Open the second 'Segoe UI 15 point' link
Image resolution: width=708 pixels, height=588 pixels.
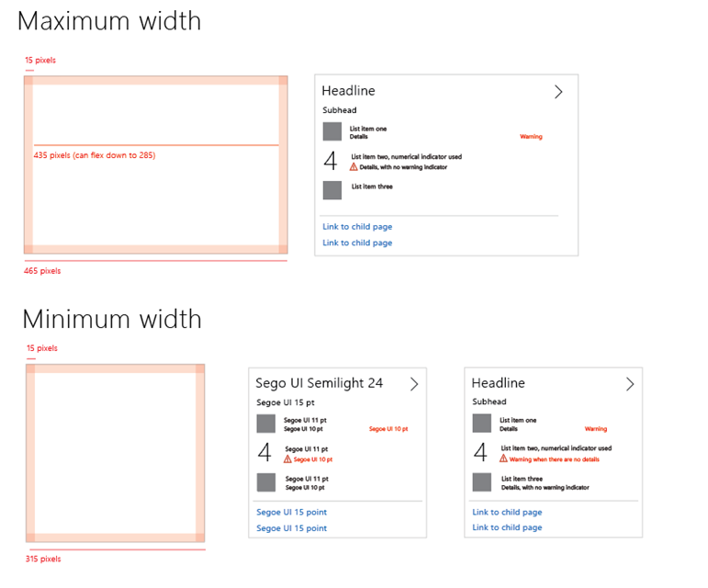291,528
